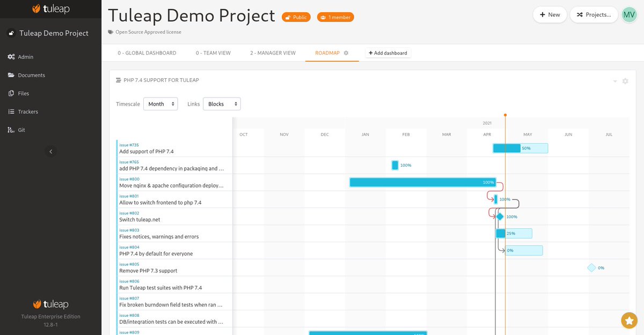Click the 0% bar for issue #804

(524, 250)
